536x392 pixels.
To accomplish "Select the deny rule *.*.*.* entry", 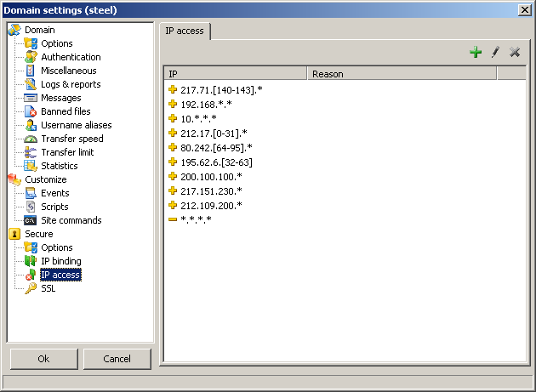I will (x=196, y=219).
